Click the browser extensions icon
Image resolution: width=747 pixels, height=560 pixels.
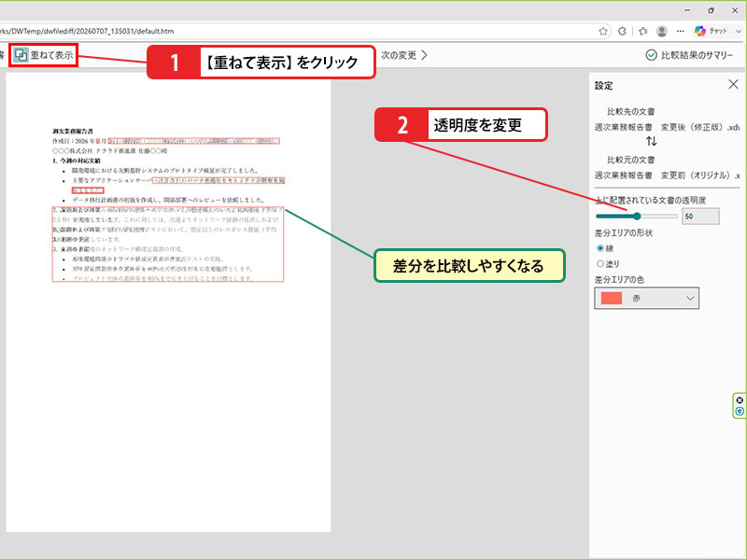coord(622,32)
